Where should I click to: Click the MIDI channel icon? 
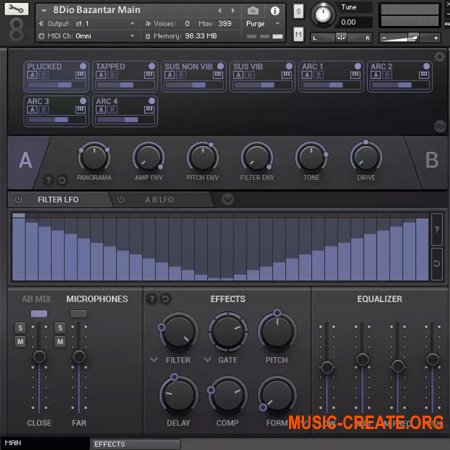point(41,36)
